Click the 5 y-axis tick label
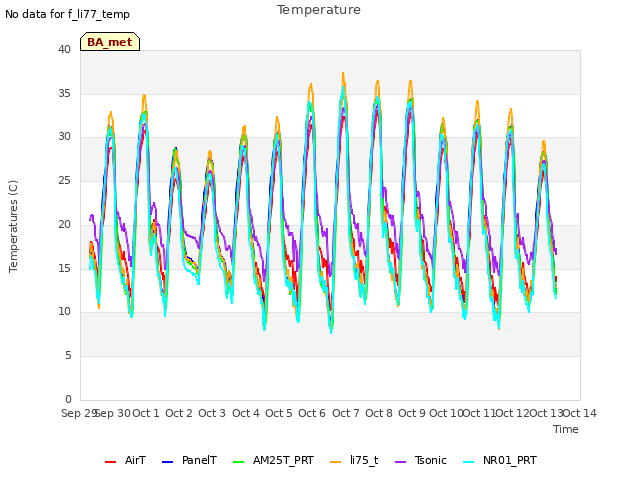640x480 pixels. click(x=68, y=356)
